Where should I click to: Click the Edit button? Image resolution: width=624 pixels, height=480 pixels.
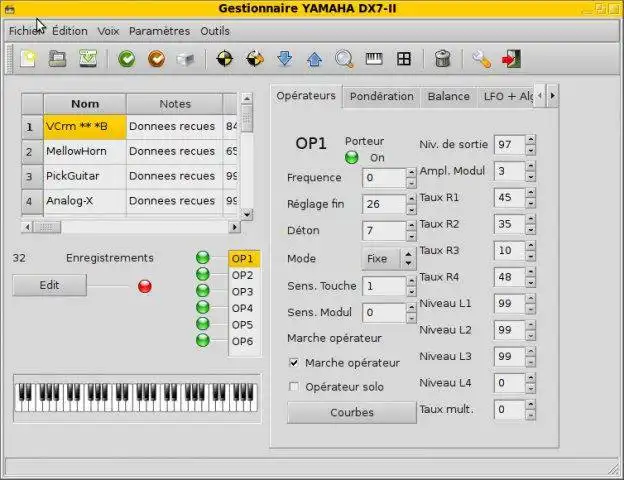49,285
